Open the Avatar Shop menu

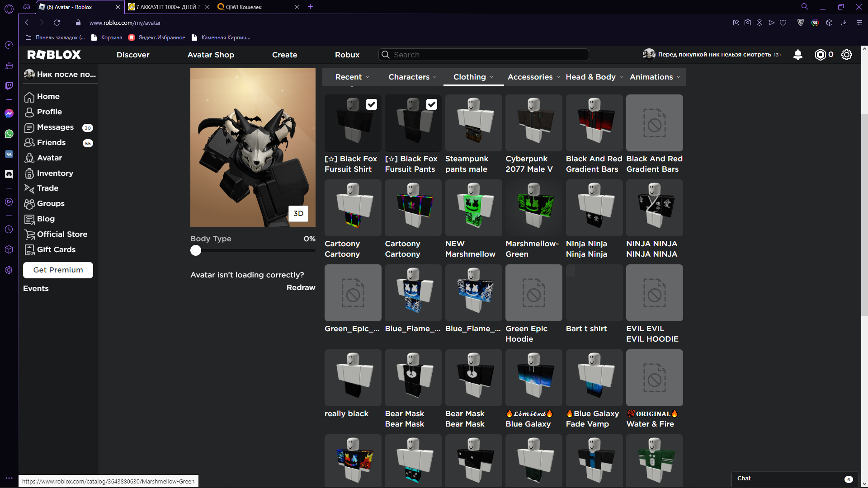[x=211, y=55]
